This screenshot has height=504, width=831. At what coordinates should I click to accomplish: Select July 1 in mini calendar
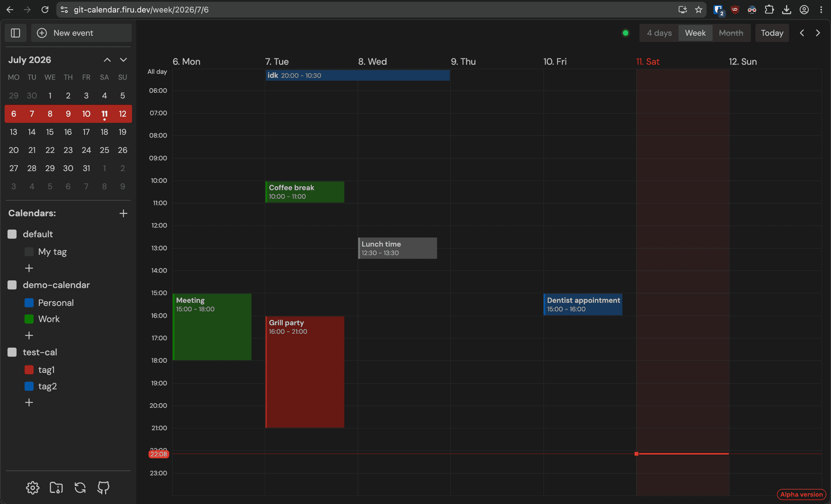pyautogui.click(x=50, y=96)
